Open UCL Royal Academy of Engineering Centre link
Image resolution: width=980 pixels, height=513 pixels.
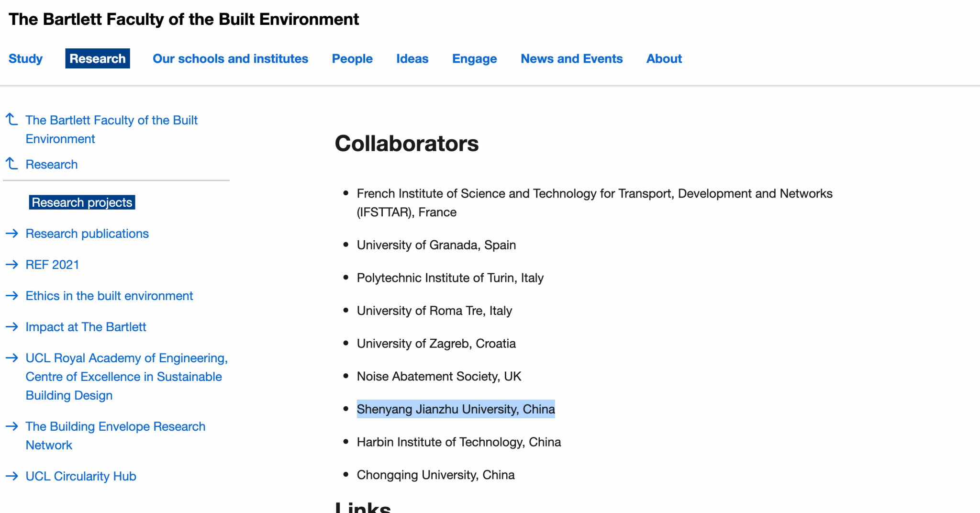127,377
